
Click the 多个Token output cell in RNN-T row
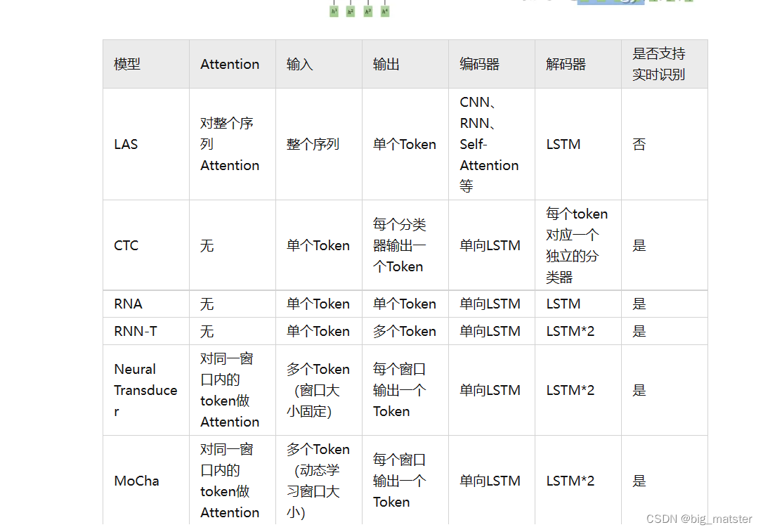click(x=405, y=332)
